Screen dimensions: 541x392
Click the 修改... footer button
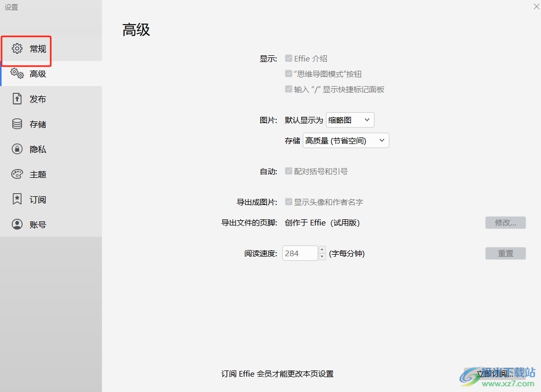[506, 222]
